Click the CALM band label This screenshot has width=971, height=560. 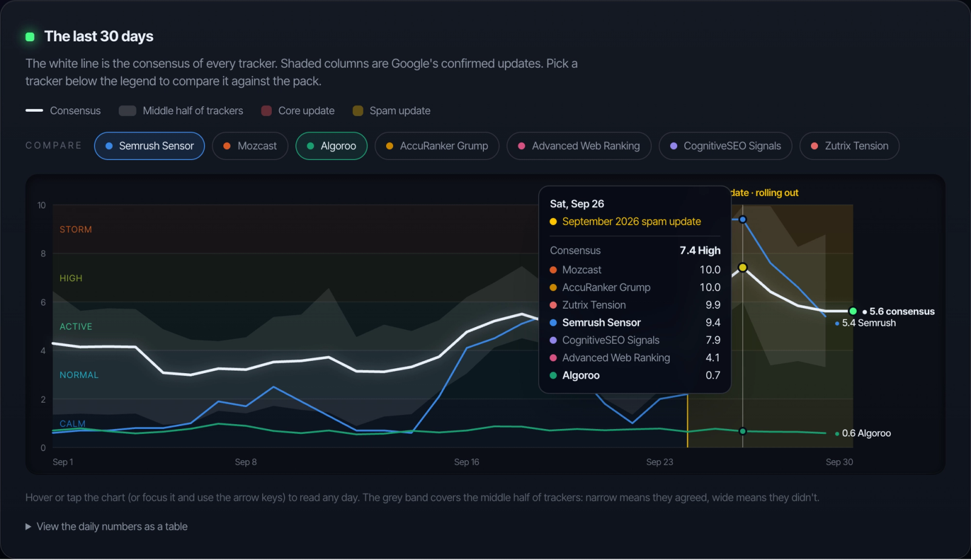click(x=72, y=423)
